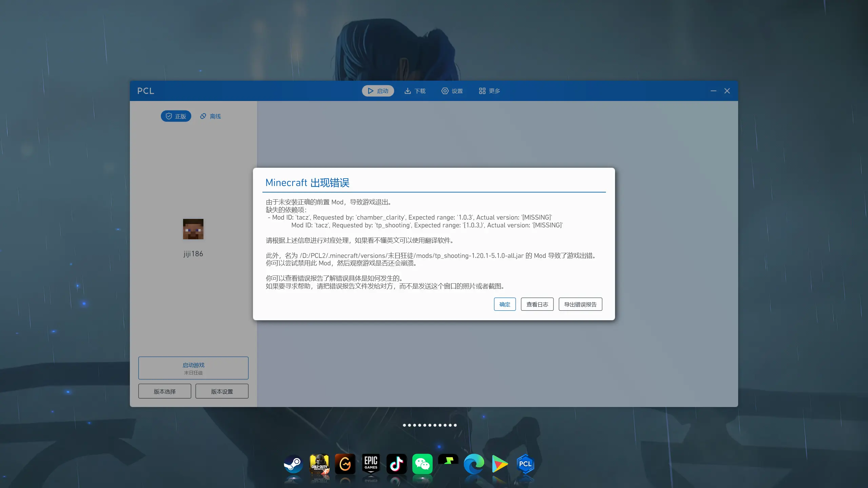Open TikTok from the dock
This screenshot has width=868, height=488.
click(396, 464)
